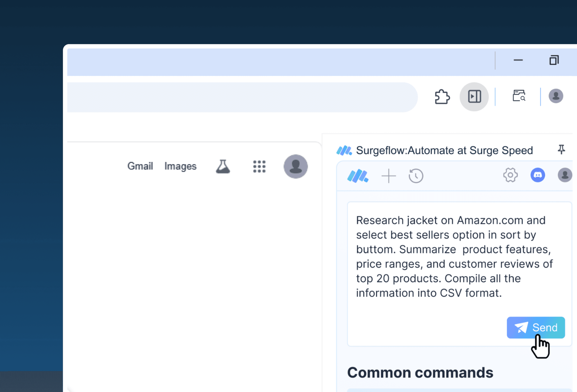Screen dimensions: 577x392
Task: Open the Google apps grid launcher
Action: click(259, 166)
